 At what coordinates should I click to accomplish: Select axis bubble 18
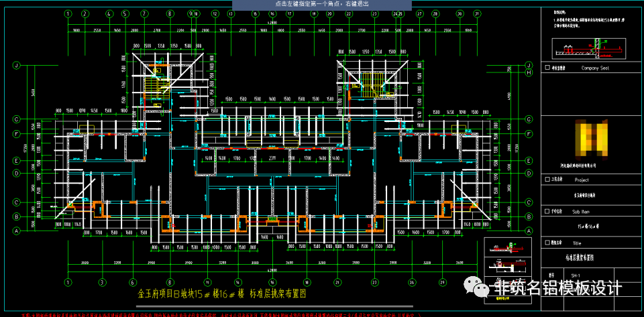[x=307, y=282]
